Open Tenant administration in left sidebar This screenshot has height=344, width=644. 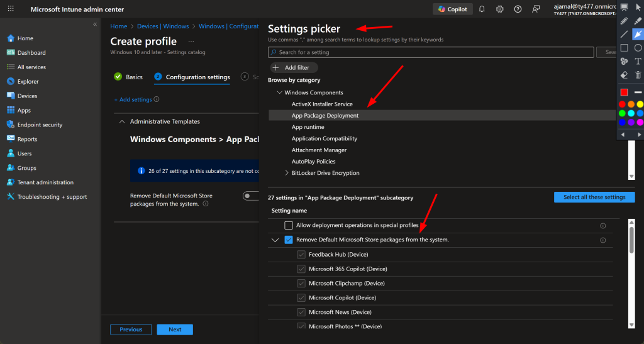pyautogui.click(x=45, y=182)
